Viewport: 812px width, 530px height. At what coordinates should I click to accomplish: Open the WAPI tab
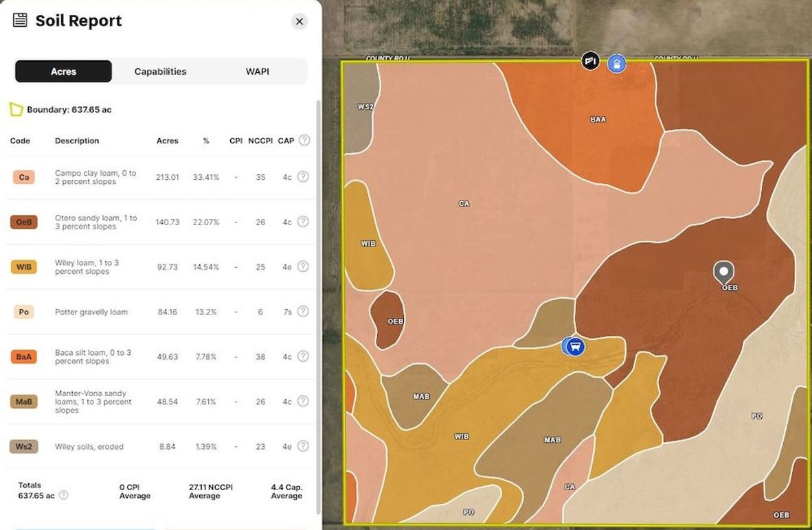pyautogui.click(x=258, y=71)
